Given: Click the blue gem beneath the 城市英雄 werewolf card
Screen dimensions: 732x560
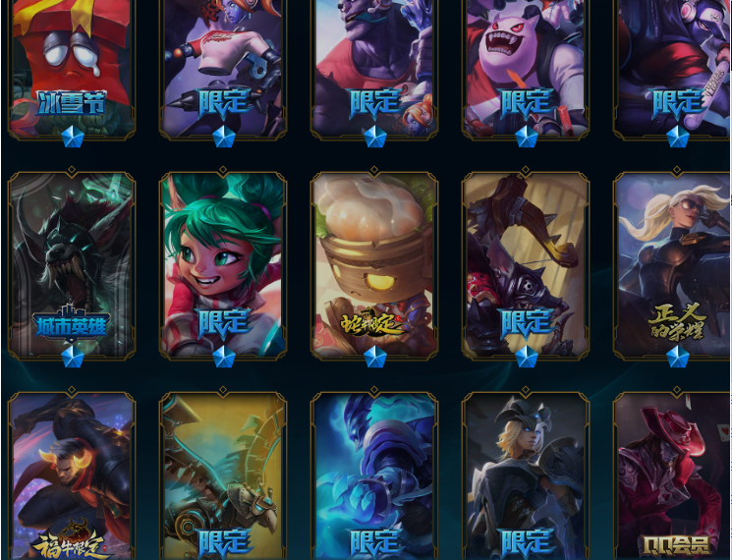Looking at the screenshot, I should [x=73, y=357].
